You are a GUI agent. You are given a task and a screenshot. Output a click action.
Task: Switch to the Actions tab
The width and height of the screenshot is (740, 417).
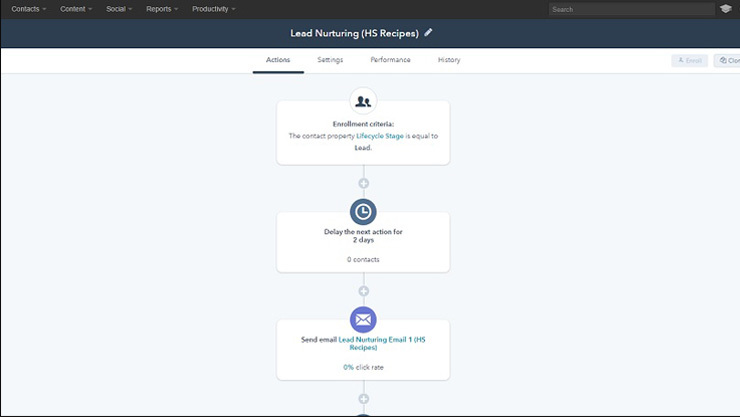click(278, 60)
